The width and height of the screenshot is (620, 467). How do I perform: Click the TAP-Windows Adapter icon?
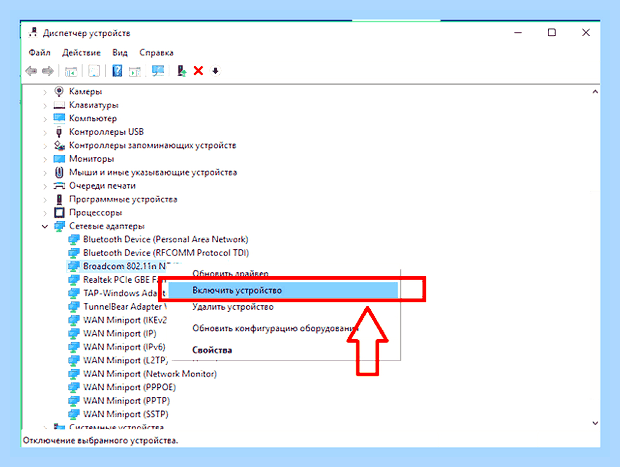tap(74, 293)
